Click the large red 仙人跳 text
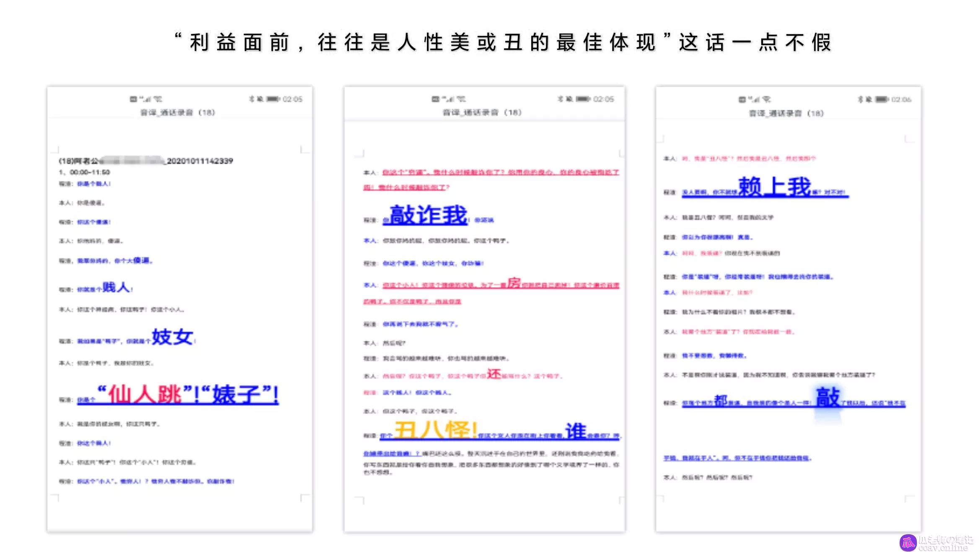Image resolution: width=980 pixels, height=552 pixels. pos(145,395)
